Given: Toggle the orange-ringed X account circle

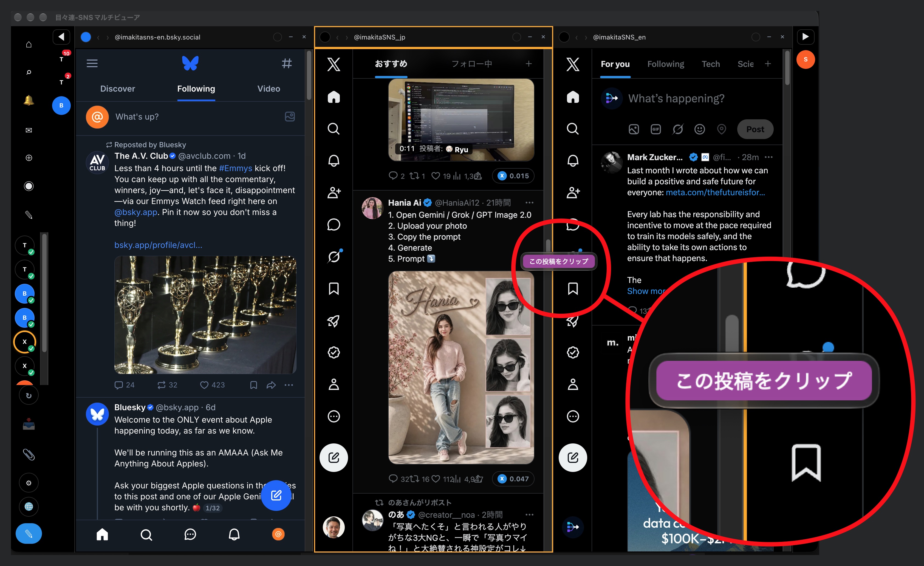Looking at the screenshot, I should pos(25,342).
